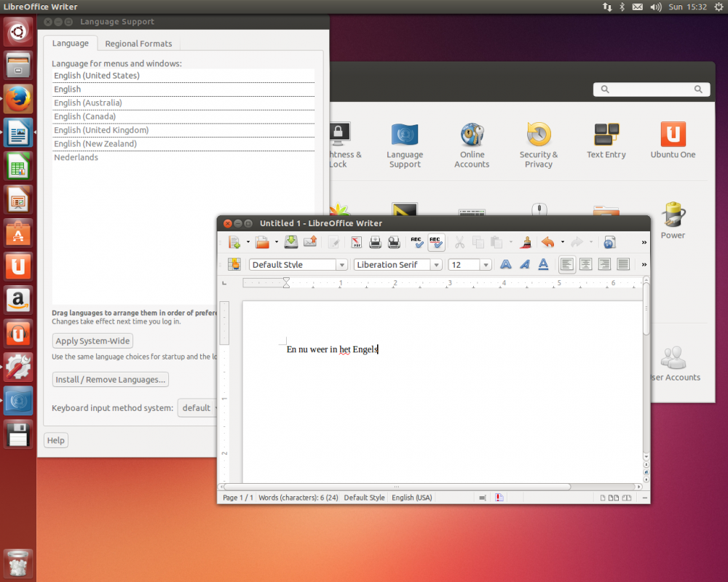
Task: Open the network indicator menu
Action: click(x=607, y=7)
